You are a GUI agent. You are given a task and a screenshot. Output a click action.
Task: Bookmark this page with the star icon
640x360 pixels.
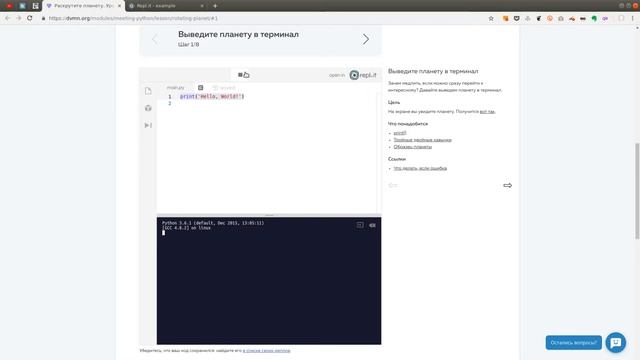tap(491, 18)
